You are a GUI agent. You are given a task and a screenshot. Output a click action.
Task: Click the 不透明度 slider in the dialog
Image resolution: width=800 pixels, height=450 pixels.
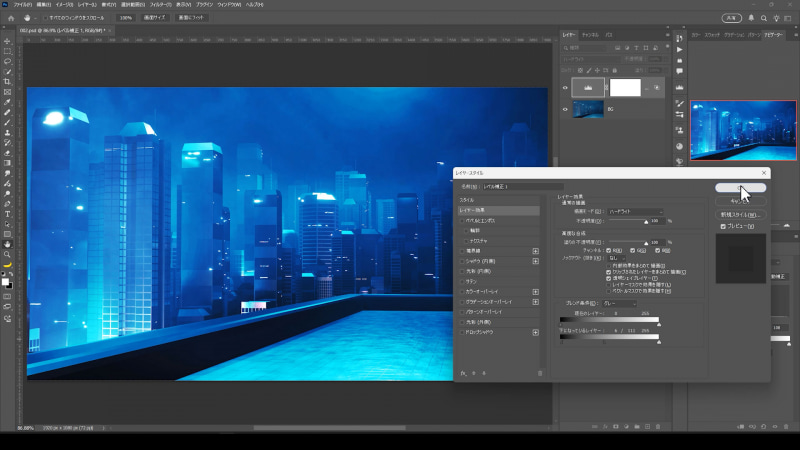626,221
